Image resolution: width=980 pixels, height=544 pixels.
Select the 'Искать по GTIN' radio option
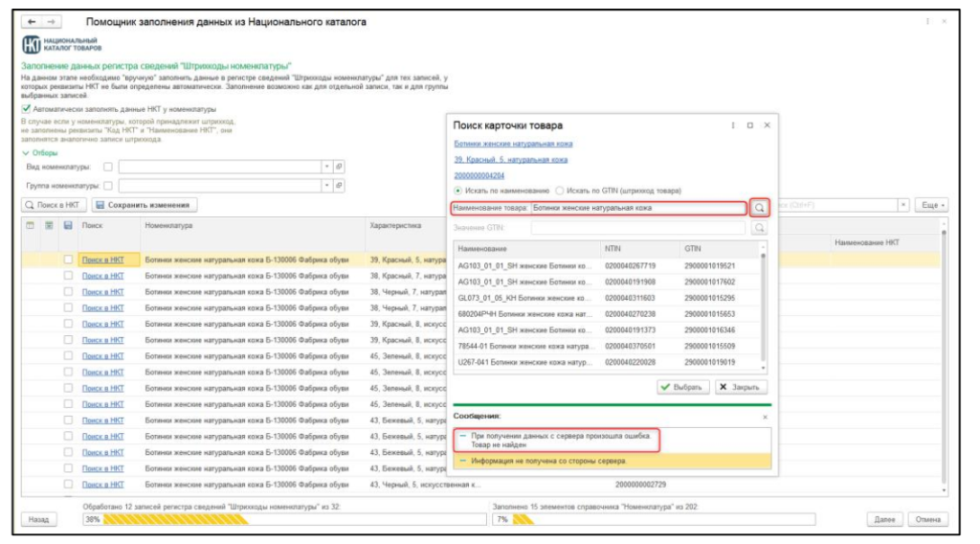[561, 191]
